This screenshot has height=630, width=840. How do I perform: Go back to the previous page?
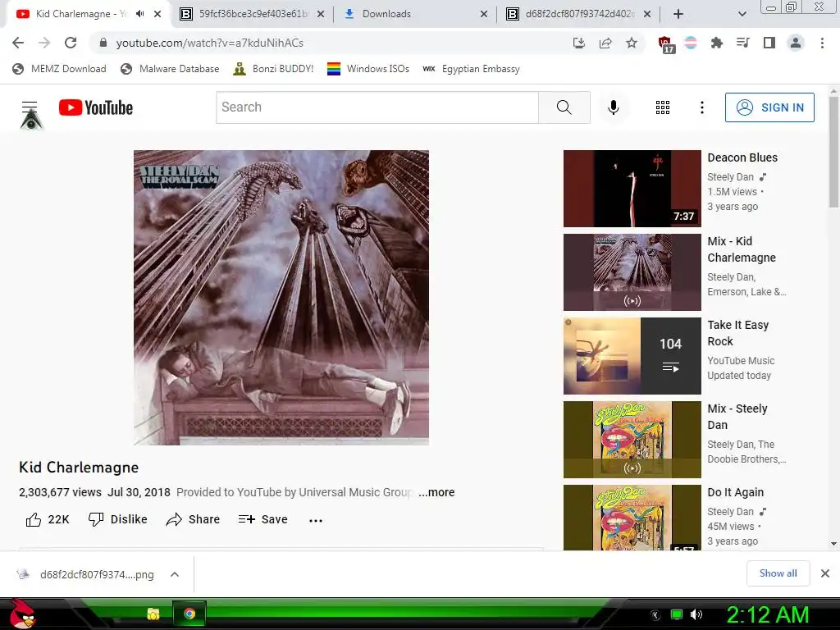pos(18,43)
